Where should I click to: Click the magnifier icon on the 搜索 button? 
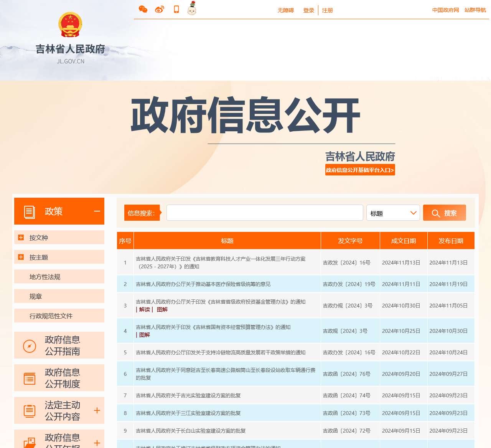point(436,213)
